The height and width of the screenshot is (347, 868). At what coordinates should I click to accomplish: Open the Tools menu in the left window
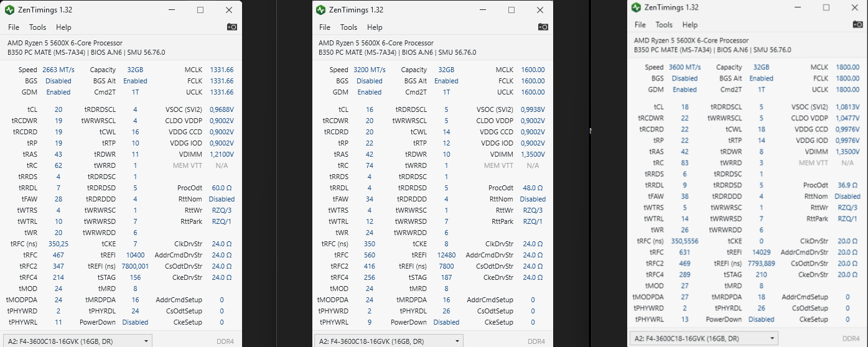tap(37, 27)
